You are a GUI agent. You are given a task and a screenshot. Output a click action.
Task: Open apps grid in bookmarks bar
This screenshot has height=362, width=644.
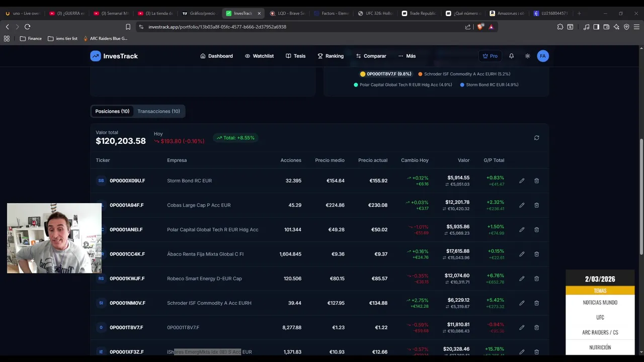[7, 38]
